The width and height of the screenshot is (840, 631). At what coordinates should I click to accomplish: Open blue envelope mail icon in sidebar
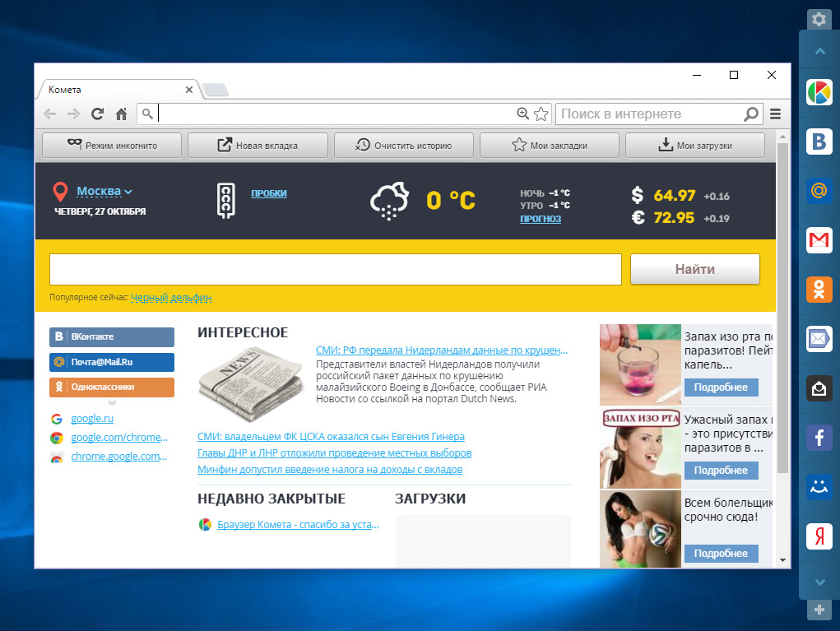819,338
